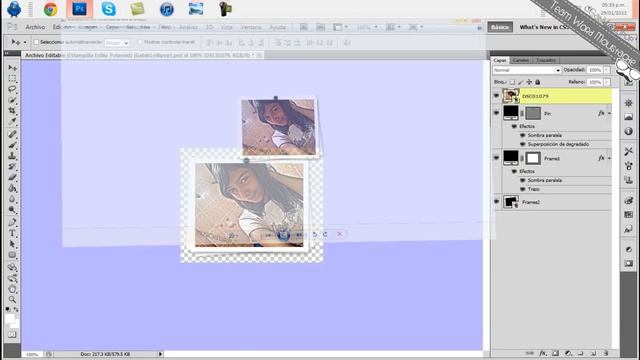
Task: Open the blending mode Normal dropdown
Action: pyautogui.click(x=527, y=70)
